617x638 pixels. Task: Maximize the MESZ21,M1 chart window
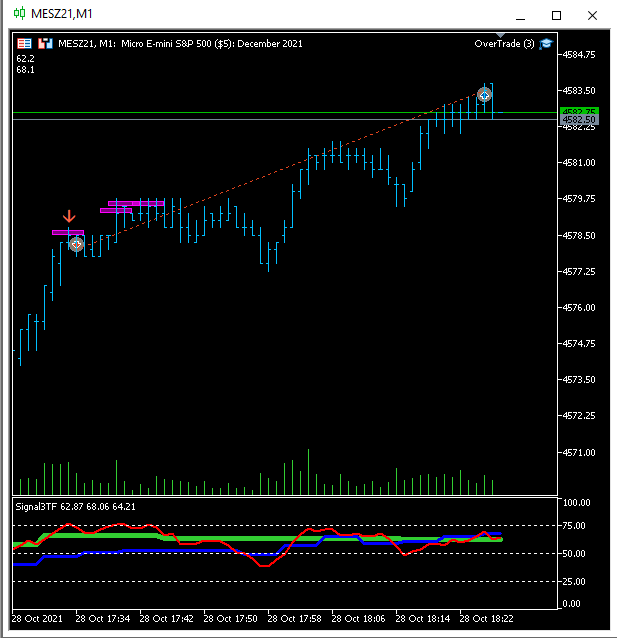(556, 15)
